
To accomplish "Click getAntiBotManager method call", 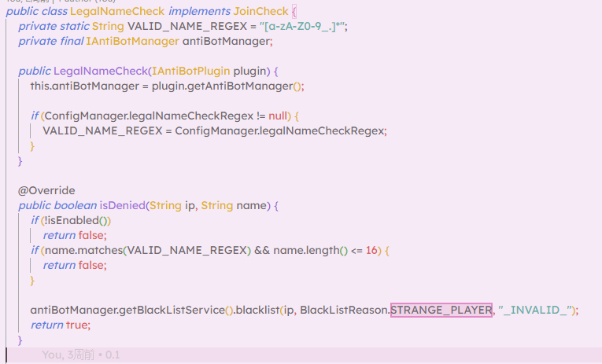I will coord(240,86).
